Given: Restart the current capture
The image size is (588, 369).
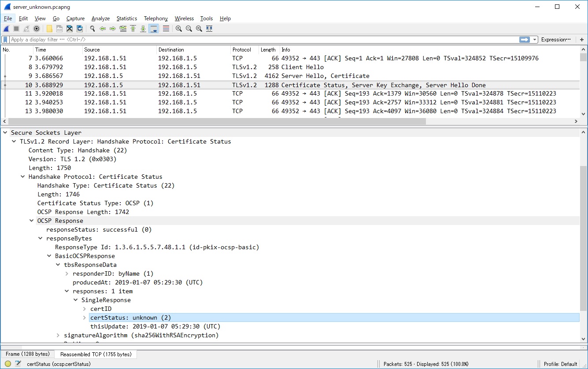Looking at the screenshot, I should [x=26, y=28].
